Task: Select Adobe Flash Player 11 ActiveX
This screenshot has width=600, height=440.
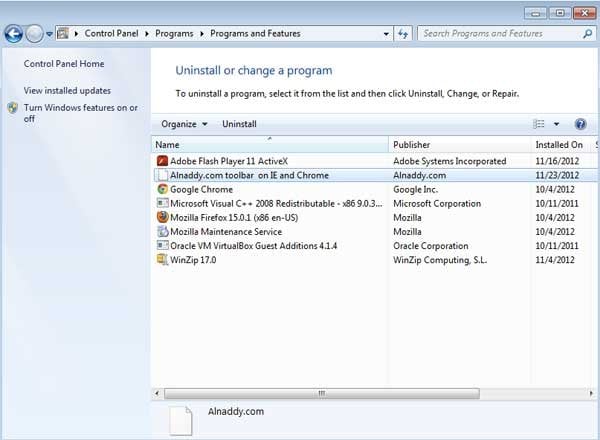Action: point(229,161)
